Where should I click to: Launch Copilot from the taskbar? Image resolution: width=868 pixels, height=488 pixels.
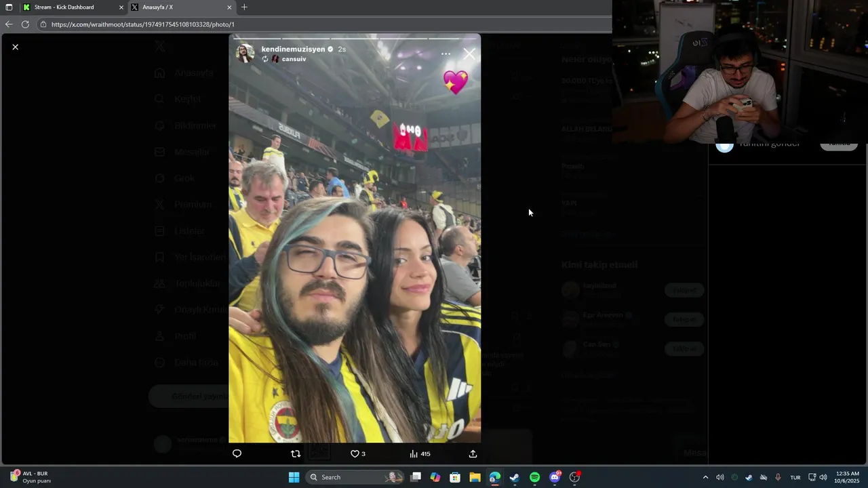[x=435, y=477]
